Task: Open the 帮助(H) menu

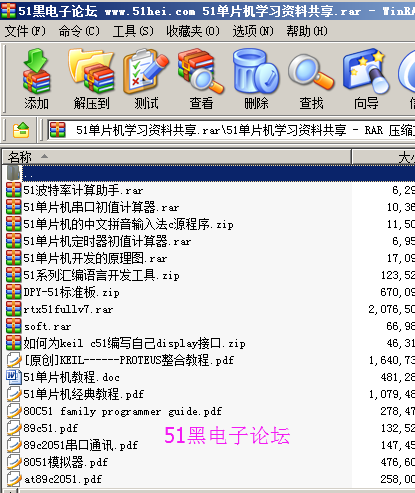Action: (x=307, y=31)
